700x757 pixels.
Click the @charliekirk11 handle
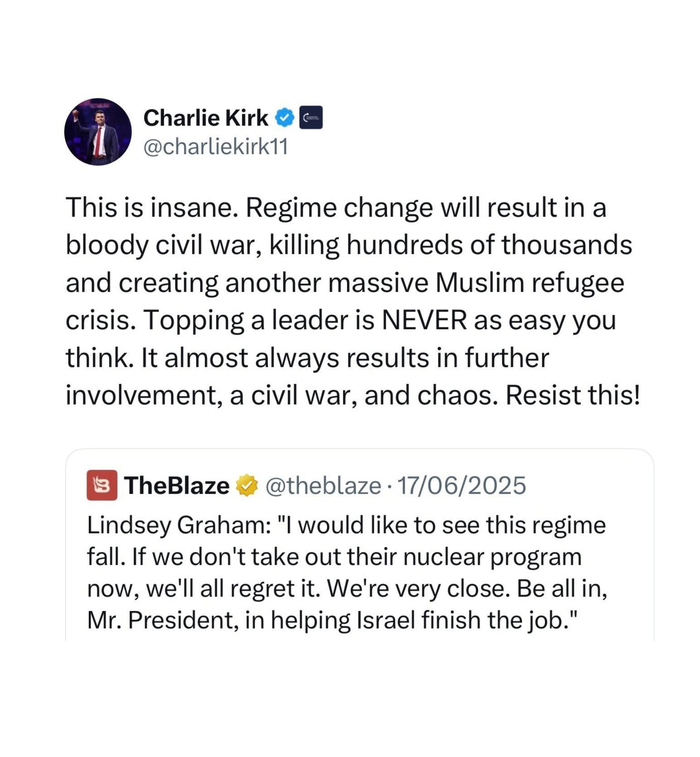point(215,147)
